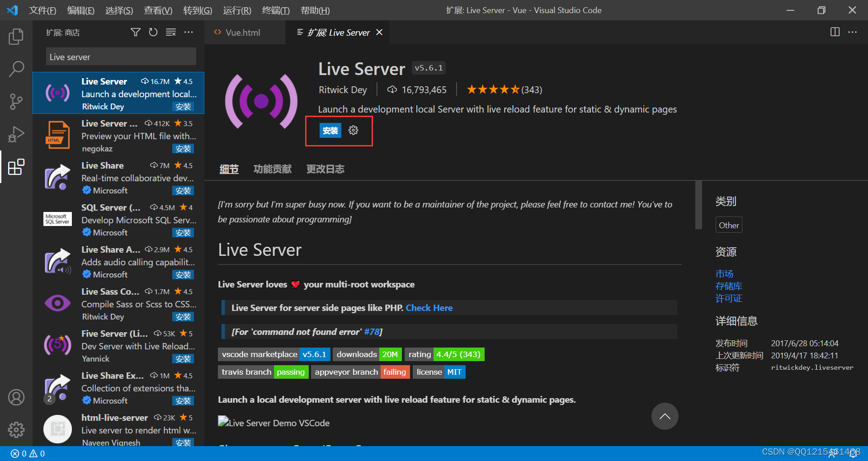Install Five Server from the list
Screen dimensions: 868x461
(x=183, y=359)
